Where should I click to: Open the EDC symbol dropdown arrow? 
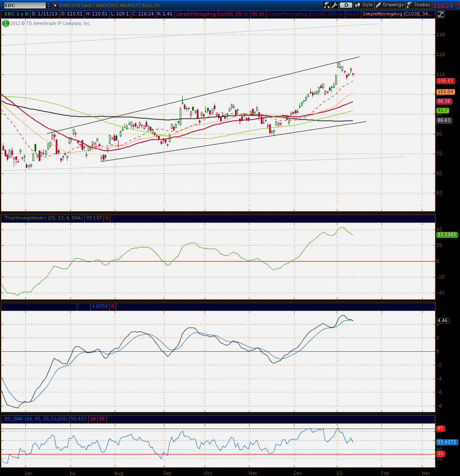[x=49, y=5]
